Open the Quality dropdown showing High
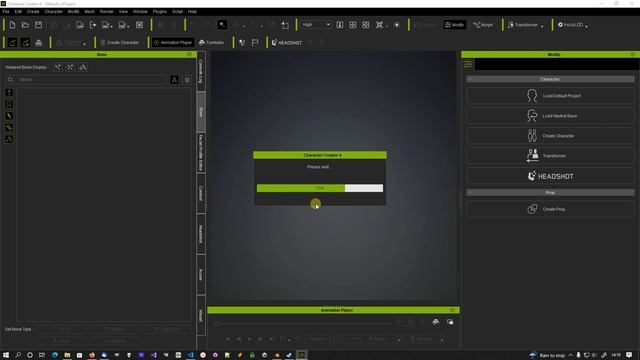Viewport: 640px width, 360px height. pos(316,25)
